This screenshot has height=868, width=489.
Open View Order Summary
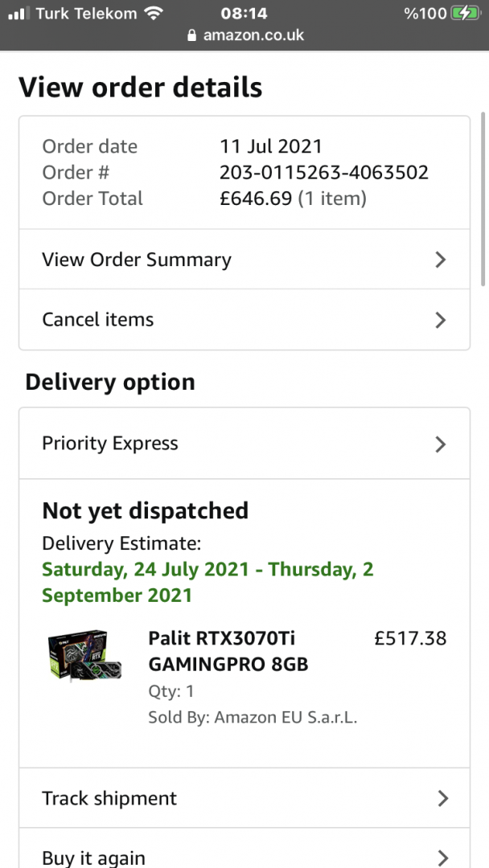(137, 260)
